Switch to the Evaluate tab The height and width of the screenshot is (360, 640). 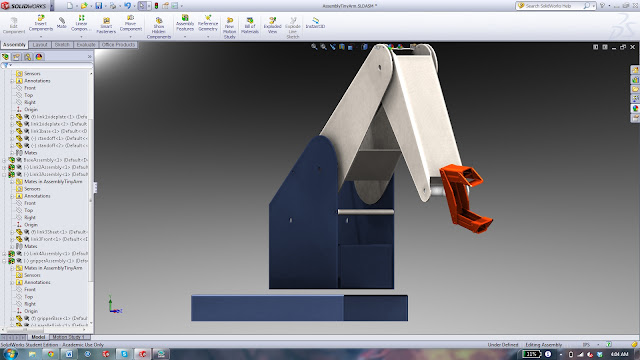pos(86,44)
